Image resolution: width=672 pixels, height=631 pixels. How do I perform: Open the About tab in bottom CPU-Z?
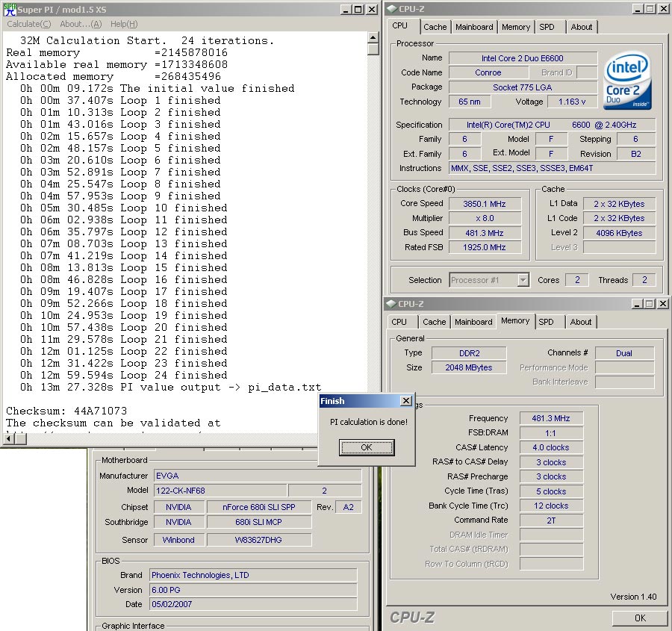click(x=581, y=322)
